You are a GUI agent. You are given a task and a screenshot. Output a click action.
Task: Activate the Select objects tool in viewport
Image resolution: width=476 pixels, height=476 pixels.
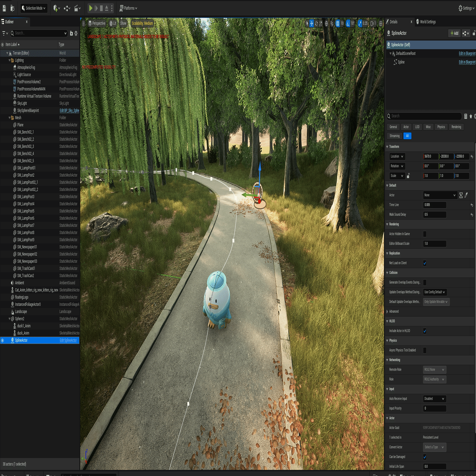click(307, 23)
